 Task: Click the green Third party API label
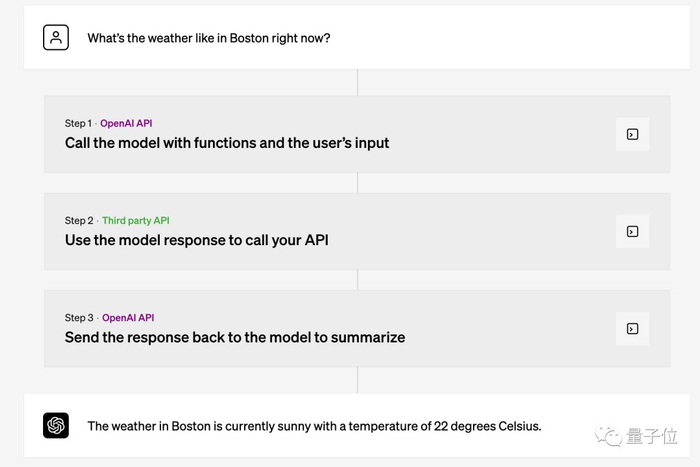(x=136, y=220)
